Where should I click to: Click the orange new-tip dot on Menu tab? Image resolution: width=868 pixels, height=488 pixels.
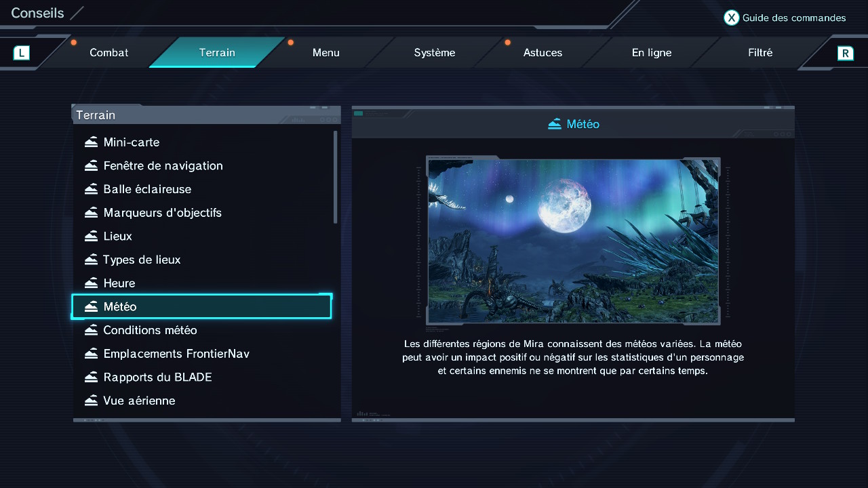tap(290, 42)
